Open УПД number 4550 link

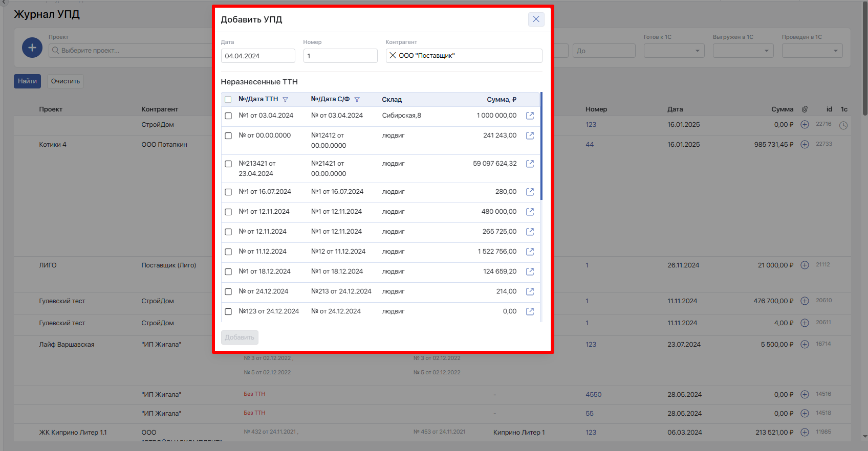coord(594,395)
